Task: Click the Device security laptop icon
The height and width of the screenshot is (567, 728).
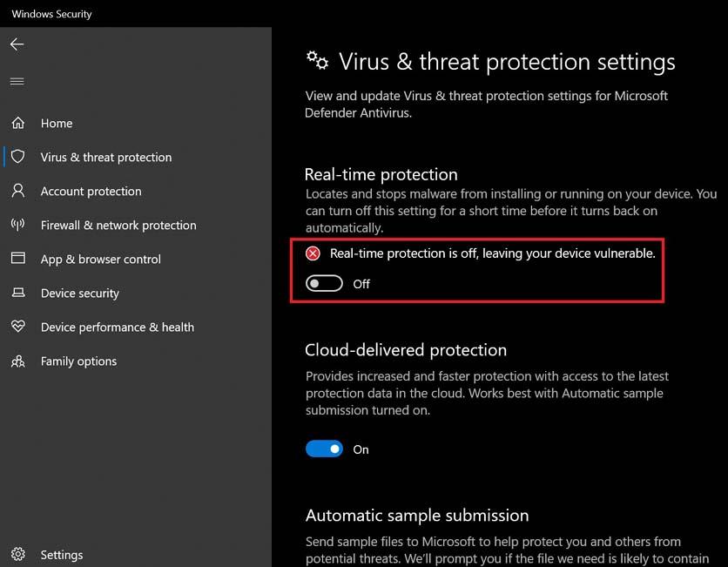Action: (18, 294)
